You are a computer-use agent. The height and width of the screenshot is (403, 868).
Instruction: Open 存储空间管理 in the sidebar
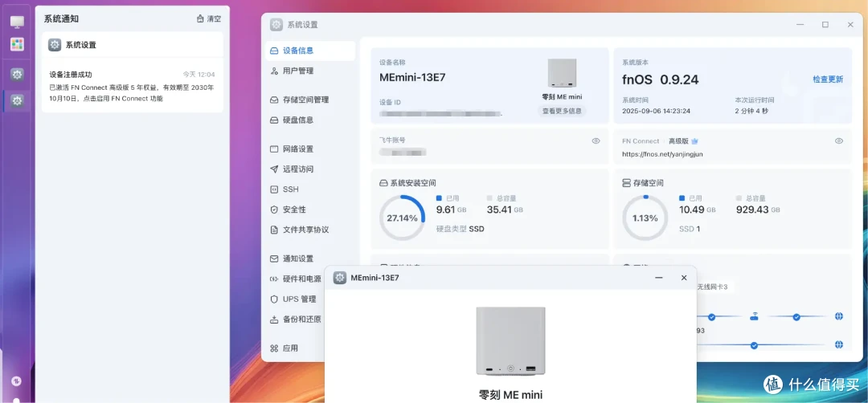click(x=310, y=100)
